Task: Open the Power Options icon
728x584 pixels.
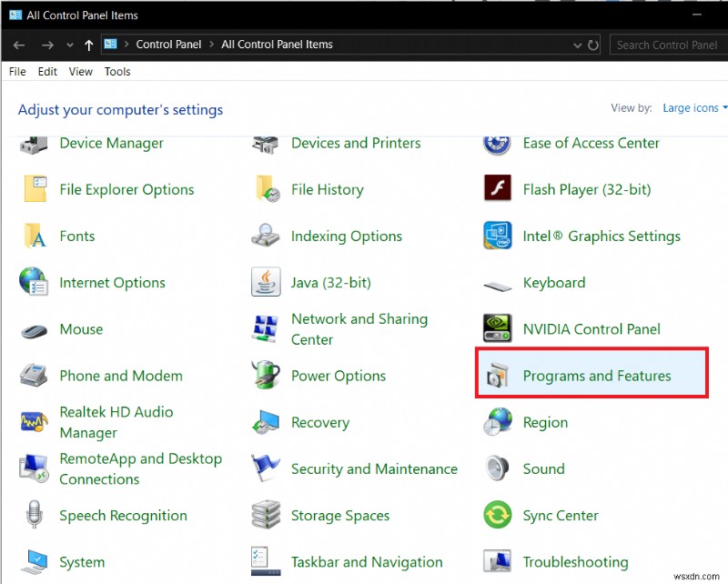Action: coord(266,376)
